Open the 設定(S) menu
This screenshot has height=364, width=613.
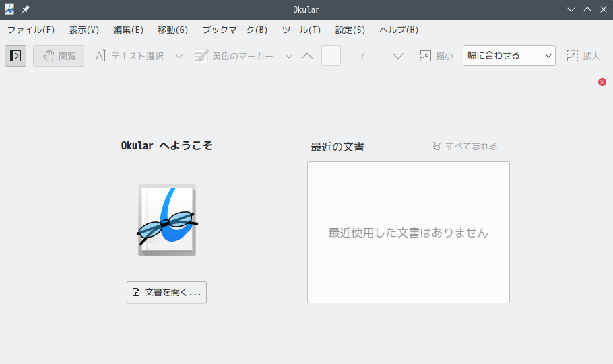[350, 30]
